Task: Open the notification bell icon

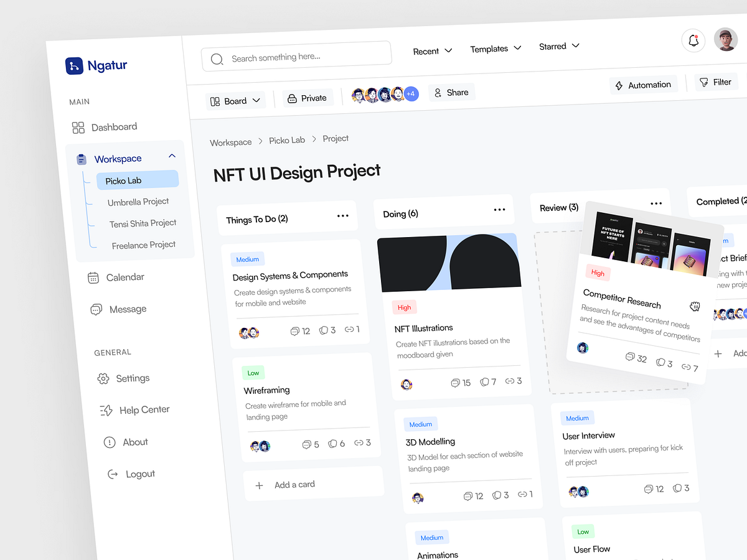Action: click(693, 40)
